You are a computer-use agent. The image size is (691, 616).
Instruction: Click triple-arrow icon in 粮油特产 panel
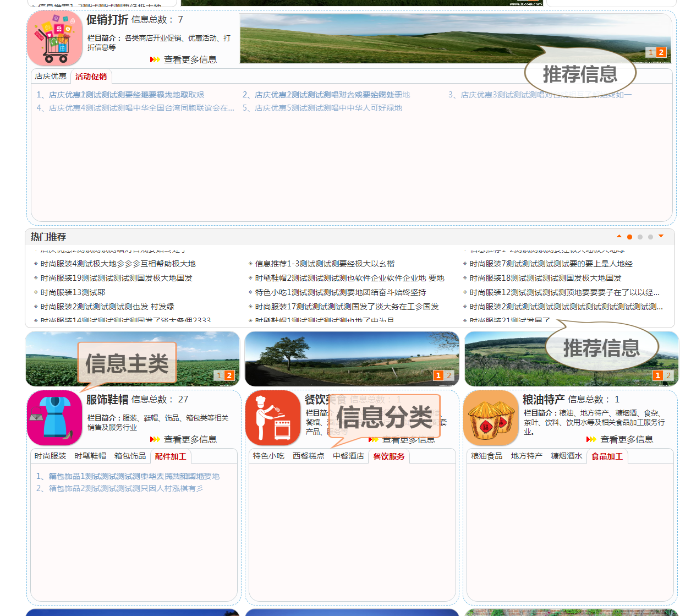(x=591, y=439)
